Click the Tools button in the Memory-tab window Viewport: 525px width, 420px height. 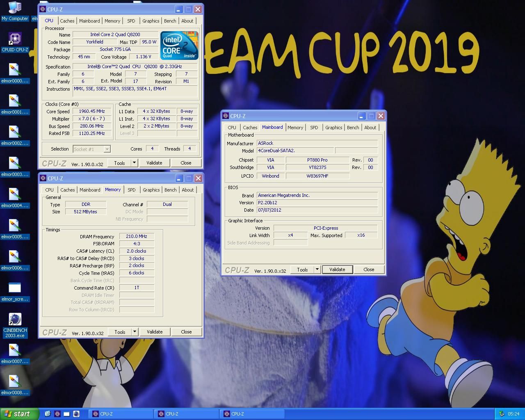(x=120, y=332)
